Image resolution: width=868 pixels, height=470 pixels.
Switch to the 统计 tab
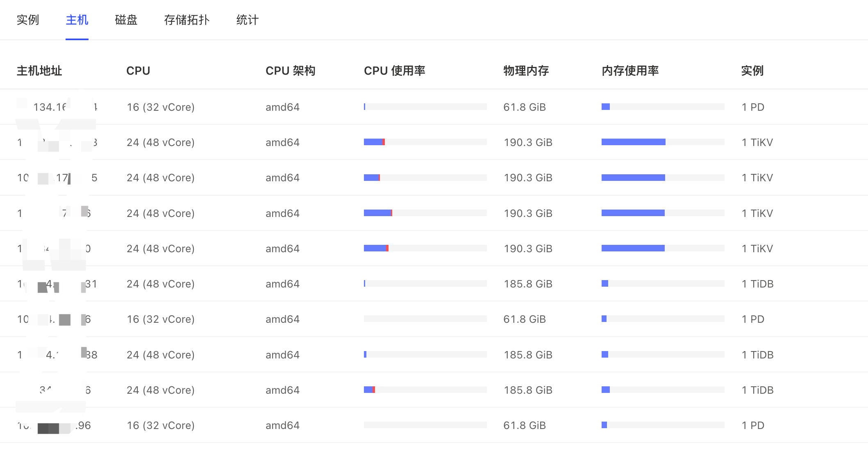pyautogui.click(x=247, y=20)
